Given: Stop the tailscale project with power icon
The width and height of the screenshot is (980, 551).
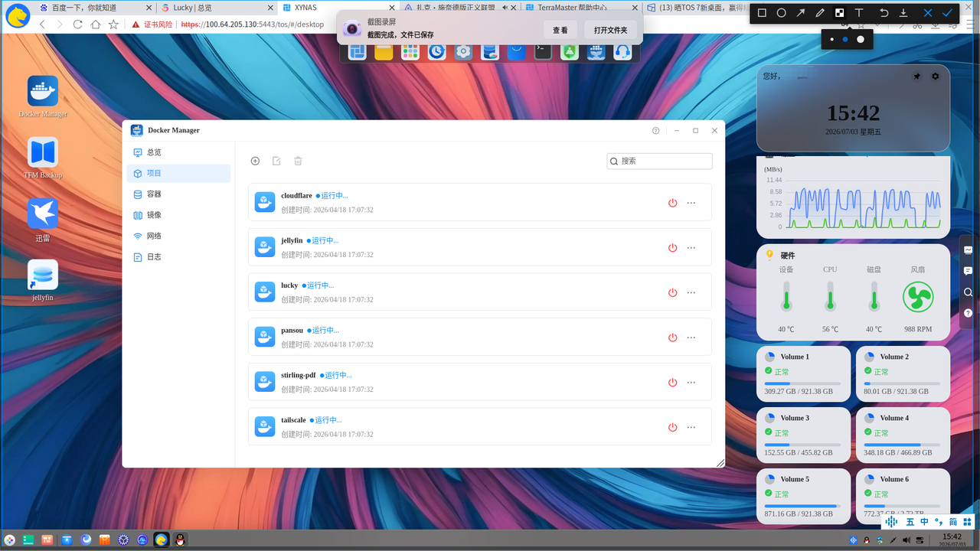Looking at the screenshot, I should point(672,427).
